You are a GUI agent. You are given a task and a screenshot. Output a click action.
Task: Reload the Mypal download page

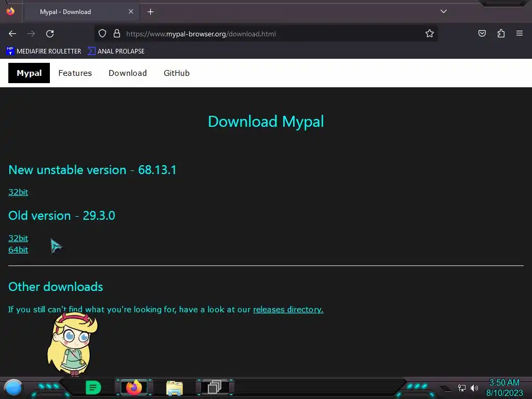click(x=50, y=34)
